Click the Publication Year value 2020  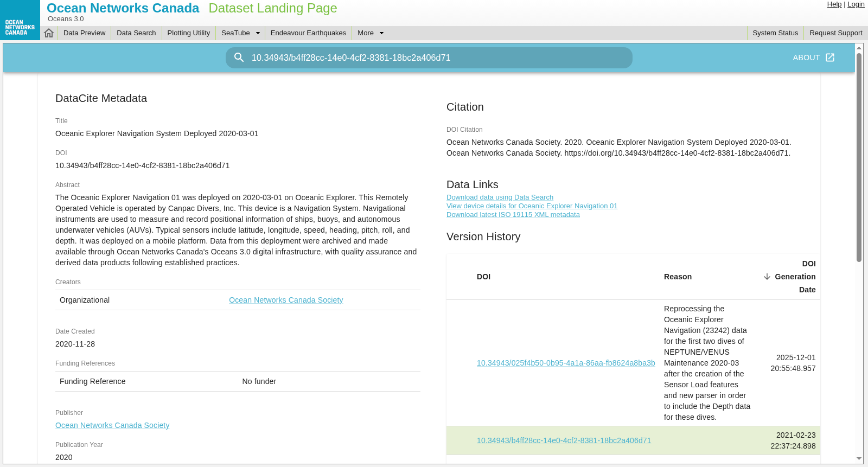[64, 457]
